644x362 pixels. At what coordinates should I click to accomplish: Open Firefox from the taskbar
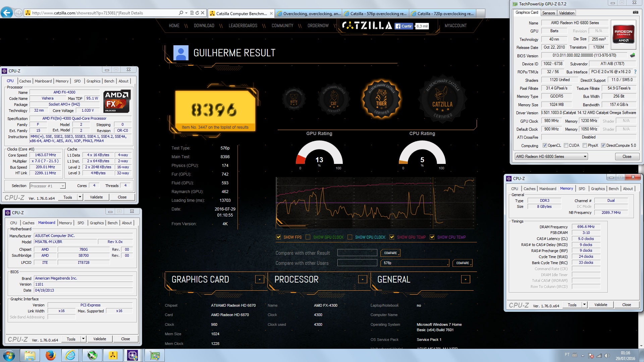pyautogui.click(x=51, y=355)
